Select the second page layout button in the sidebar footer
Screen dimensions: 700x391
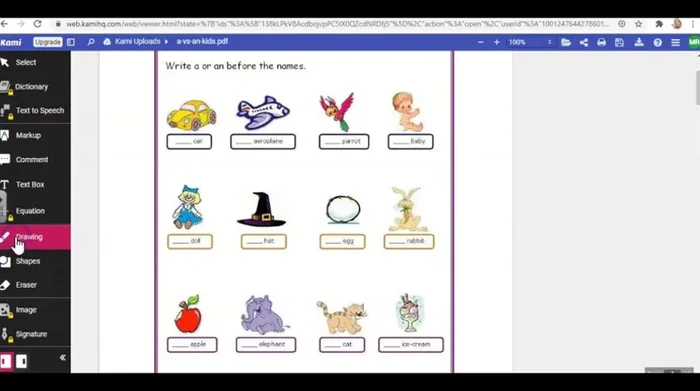pos(21,361)
